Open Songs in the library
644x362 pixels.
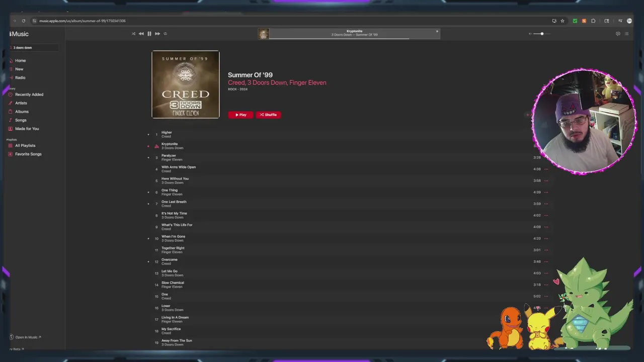click(21, 120)
